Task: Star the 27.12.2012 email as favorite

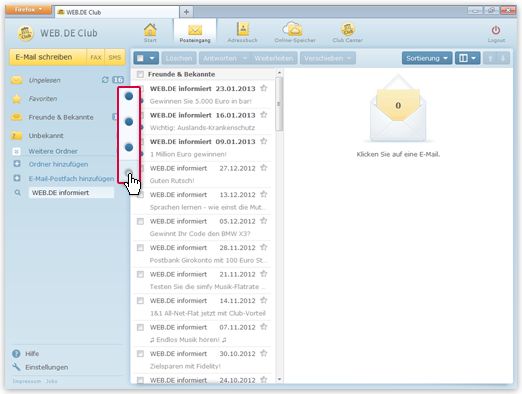Action: [264, 168]
